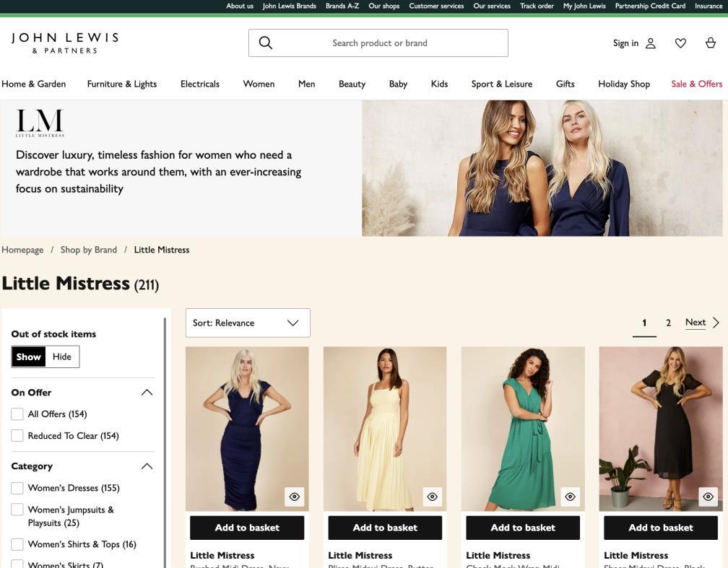
Task: Click Track order link
Action: click(x=537, y=6)
